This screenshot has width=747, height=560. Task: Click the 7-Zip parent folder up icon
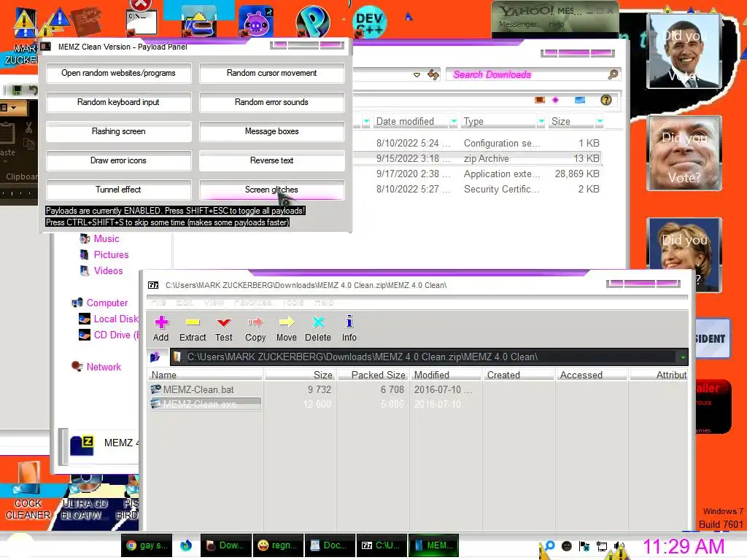(155, 357)
